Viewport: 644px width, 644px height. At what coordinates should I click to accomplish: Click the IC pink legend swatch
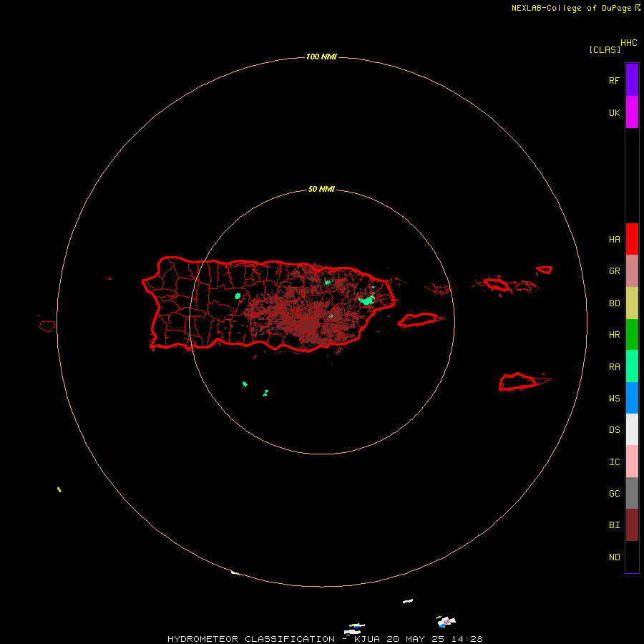tap(632, 462)
